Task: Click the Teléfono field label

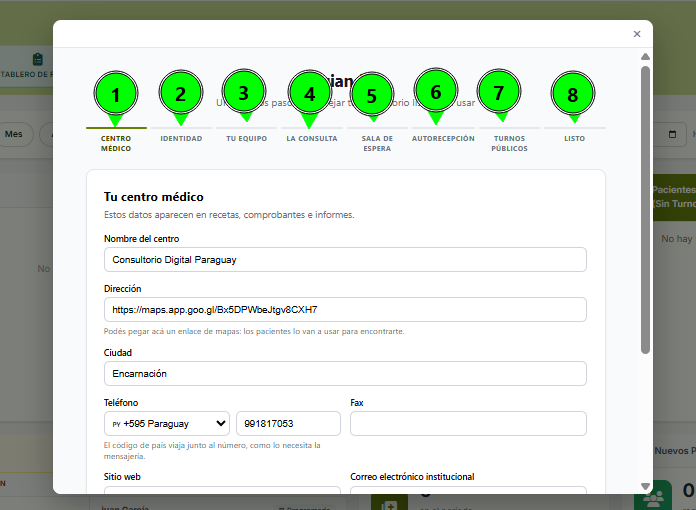Action: 121,403
